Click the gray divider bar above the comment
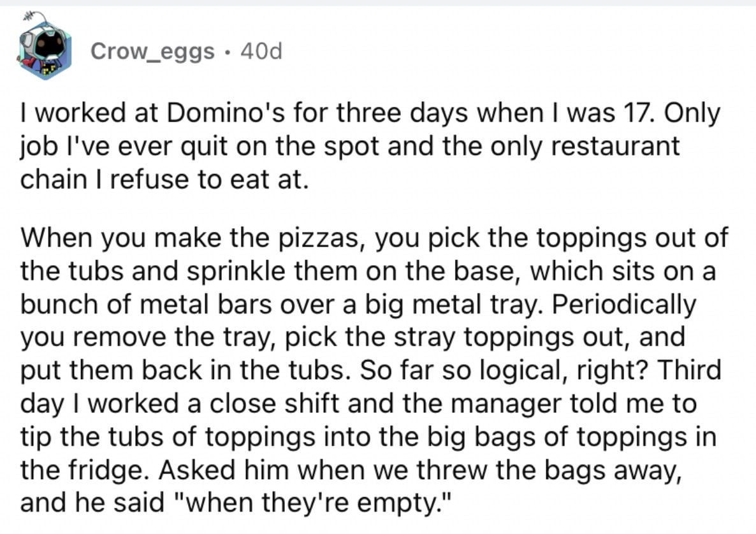The image size is (756, 534). coord(378,3)
